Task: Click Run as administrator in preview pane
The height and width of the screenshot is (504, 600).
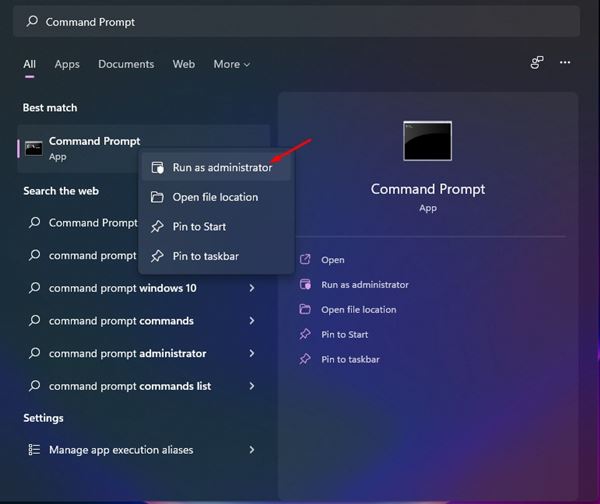Action: [x=365, y=285]
